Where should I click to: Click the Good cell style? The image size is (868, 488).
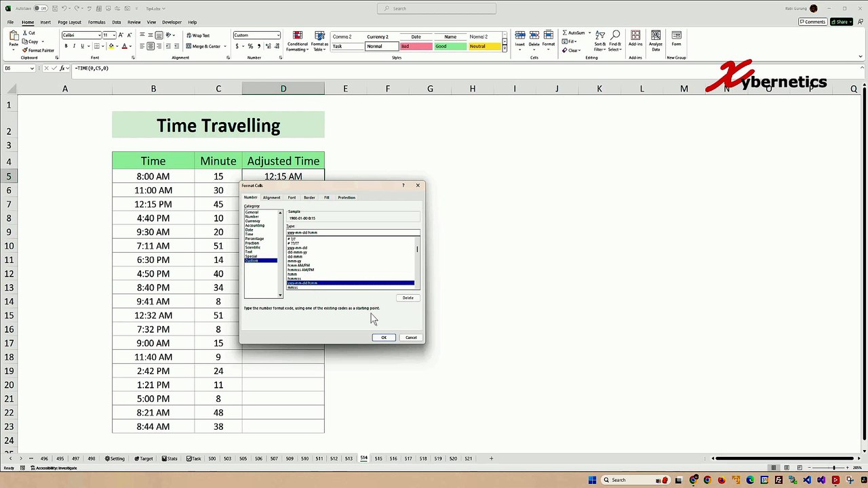point(450,46)
